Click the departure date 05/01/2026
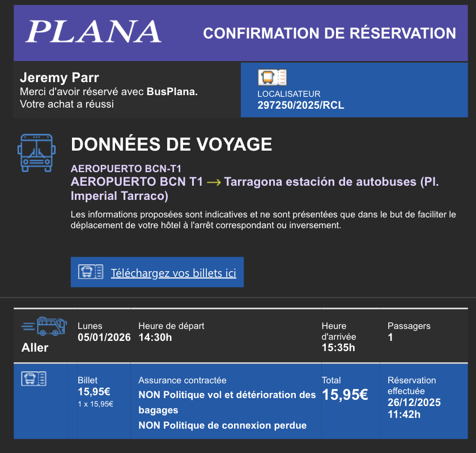Screen dimensions: 476x453 (104, 337)
